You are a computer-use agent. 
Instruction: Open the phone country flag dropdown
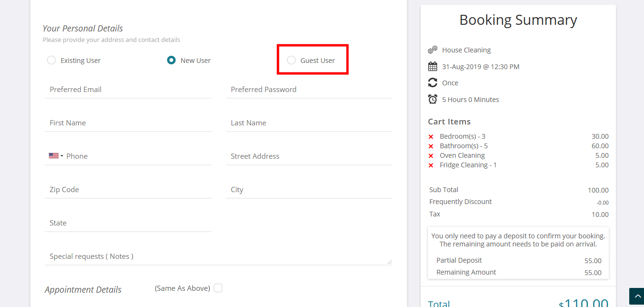coord(56,156)
